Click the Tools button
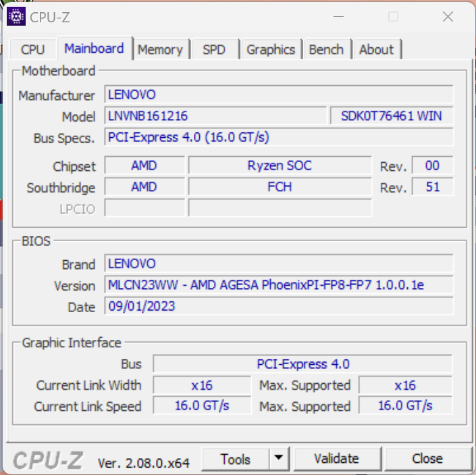 236,459
